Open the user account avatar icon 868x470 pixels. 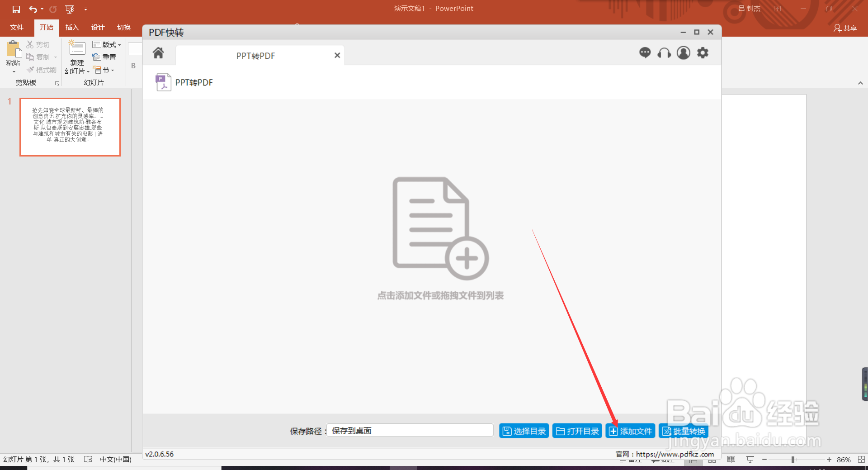(x=684, y=53)
